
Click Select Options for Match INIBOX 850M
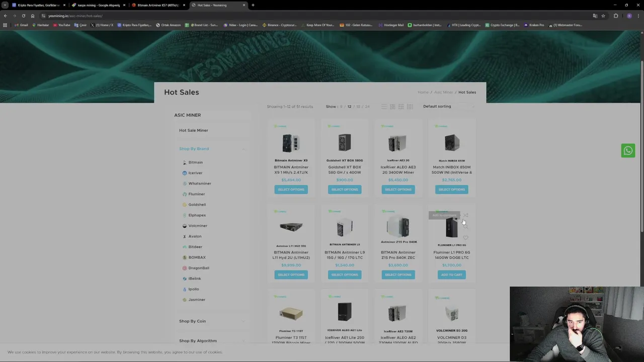[x=452, y=190]
